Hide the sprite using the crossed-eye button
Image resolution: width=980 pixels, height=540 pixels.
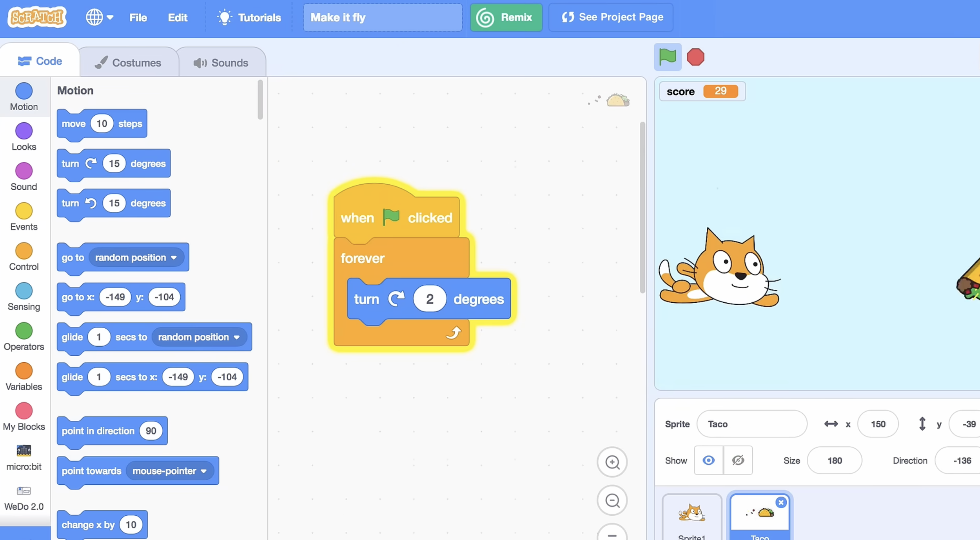[738, 460]
